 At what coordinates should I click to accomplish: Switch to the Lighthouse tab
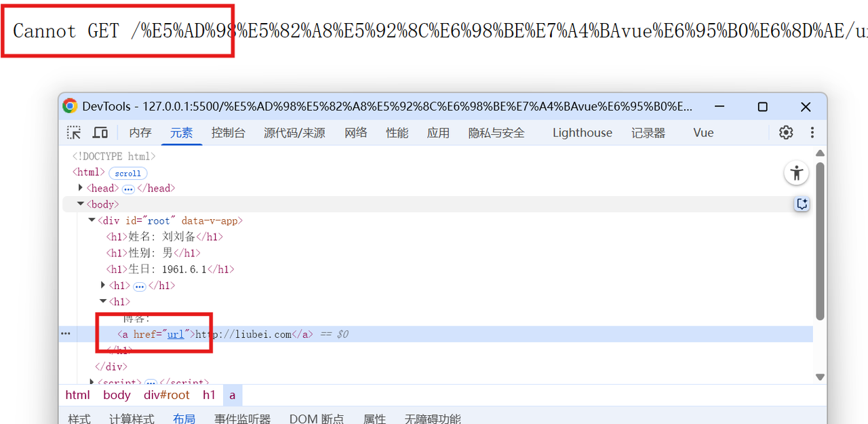click(x=583, y=133)
